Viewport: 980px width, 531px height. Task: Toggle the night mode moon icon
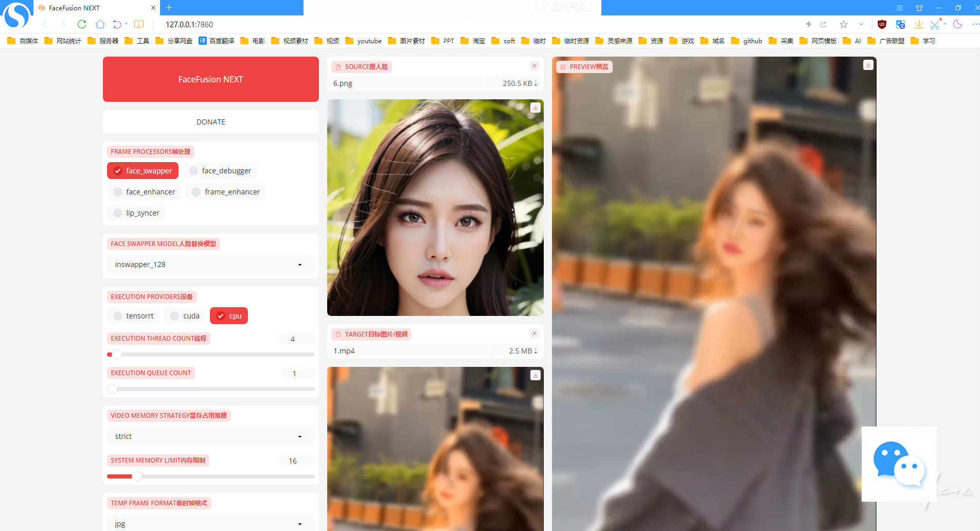click(957, 24)
